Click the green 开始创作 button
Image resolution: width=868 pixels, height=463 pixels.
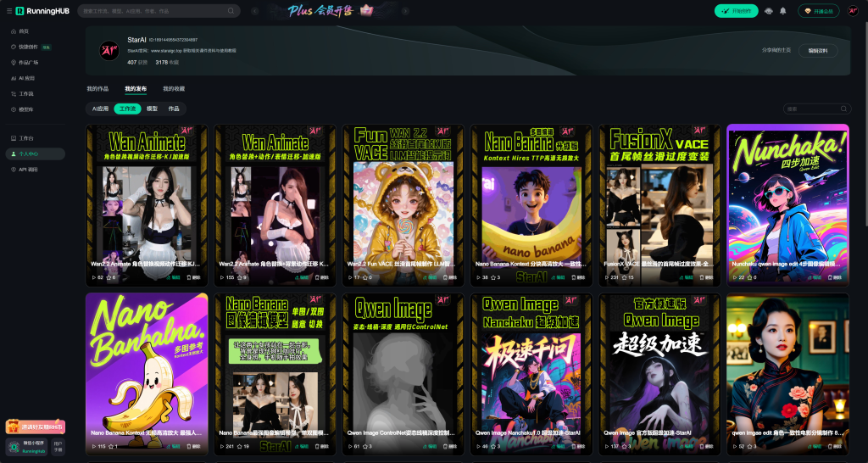click(x=736, y=11)
